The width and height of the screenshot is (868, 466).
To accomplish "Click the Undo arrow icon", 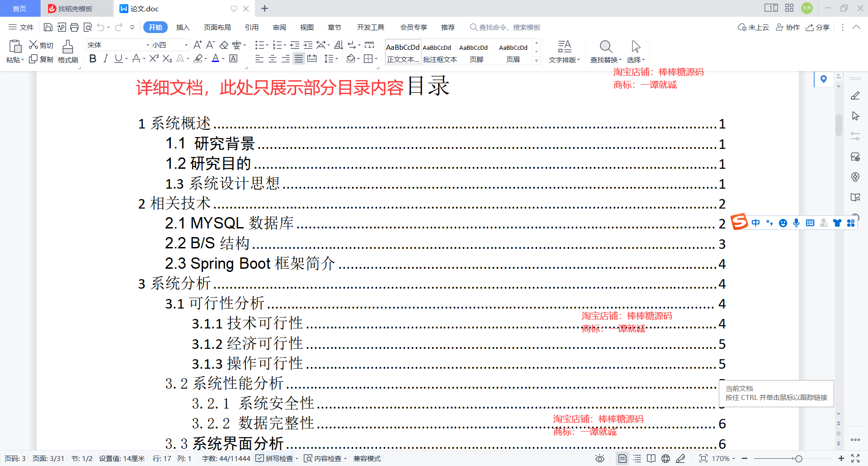I will point(101,27).
